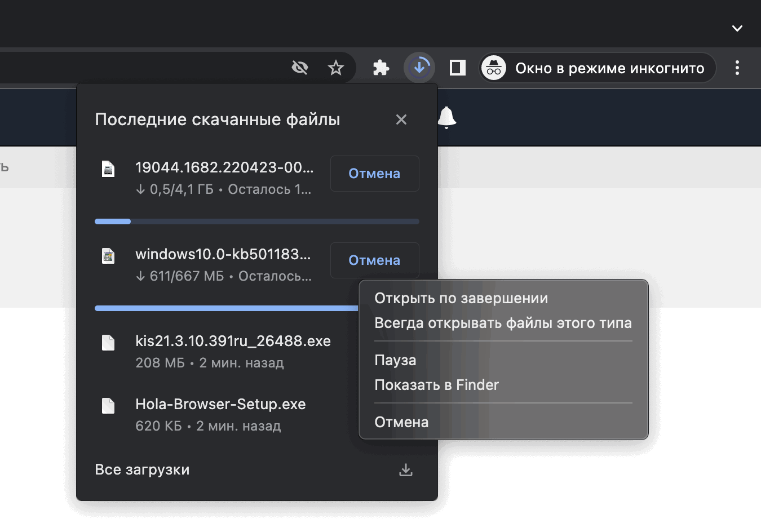
Task: Click the download tray icon in footer
Action: [x=405, y=470]
